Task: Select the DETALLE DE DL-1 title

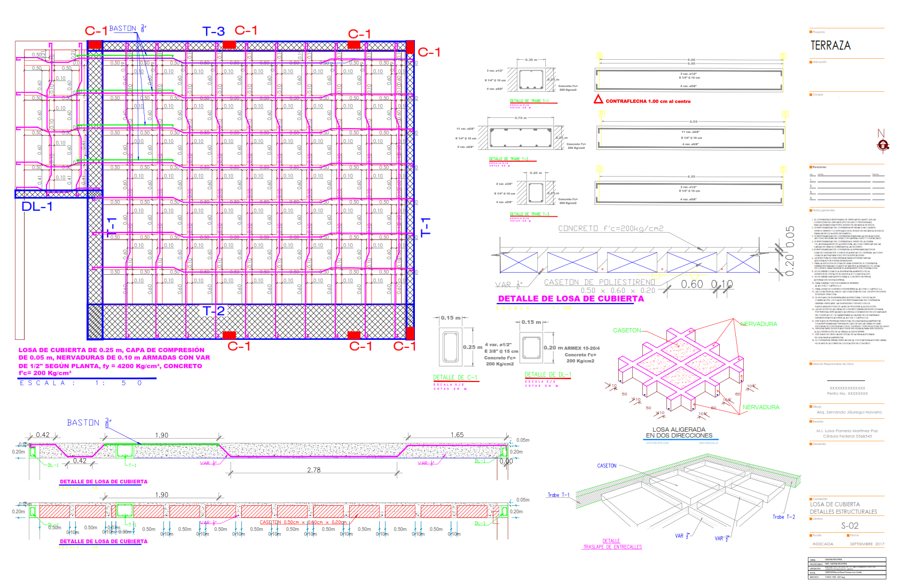Action: pyautogui.click(x=548, y=375)
